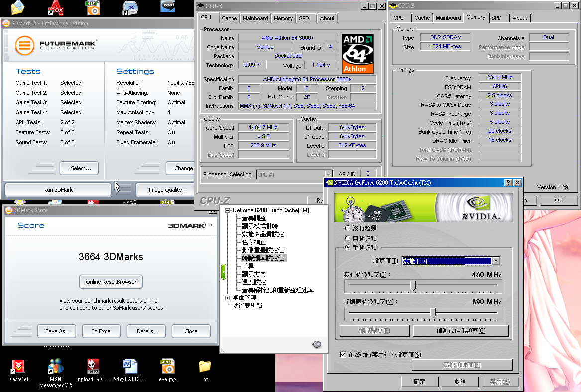The image size is (581, 392).
Task: Select 效能 & 品質設定 in NVIDIA tree
Action: click(263, 234)
